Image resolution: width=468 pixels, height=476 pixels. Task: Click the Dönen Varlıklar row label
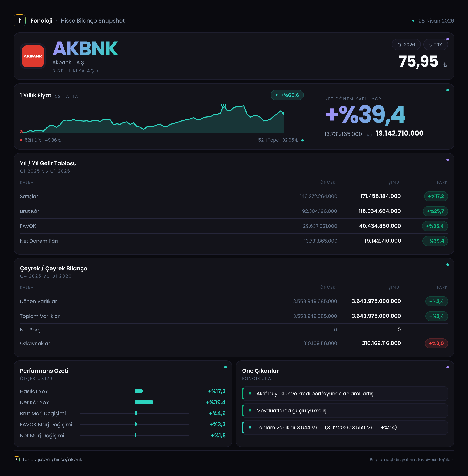click(x=38, y=301)
